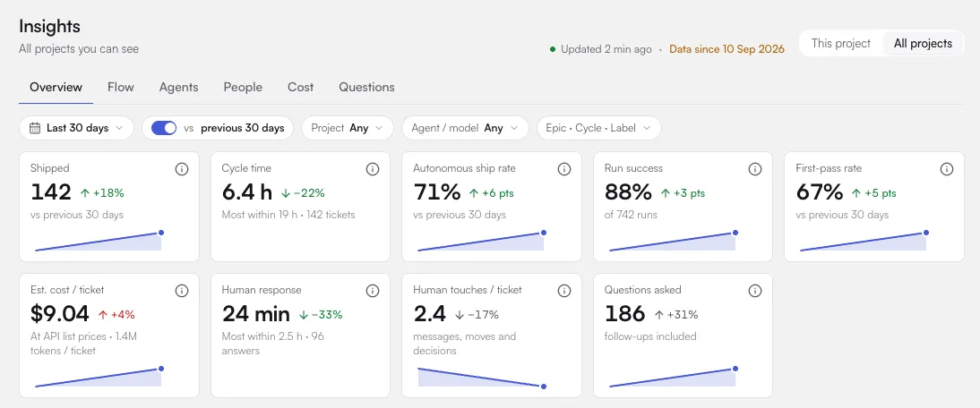
Task: Click Cycle time value 6.4 h
Action: pyautogui.click(x=247, y=192)
